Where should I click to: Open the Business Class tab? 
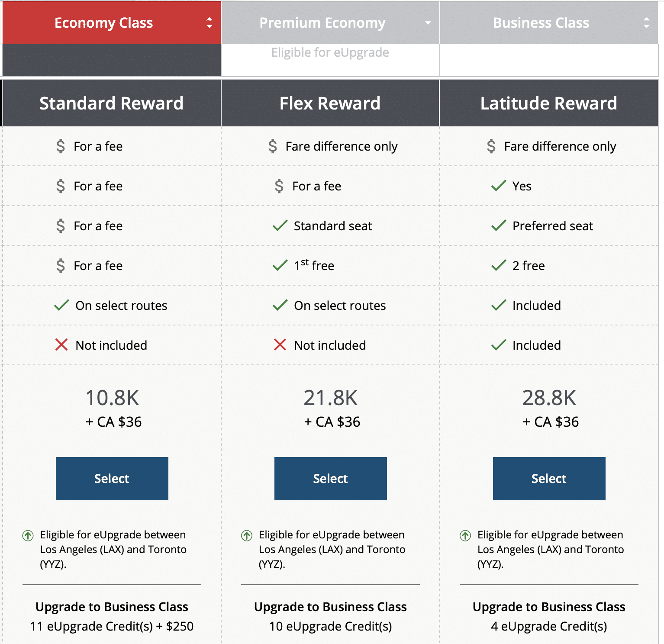pos(541,23)
